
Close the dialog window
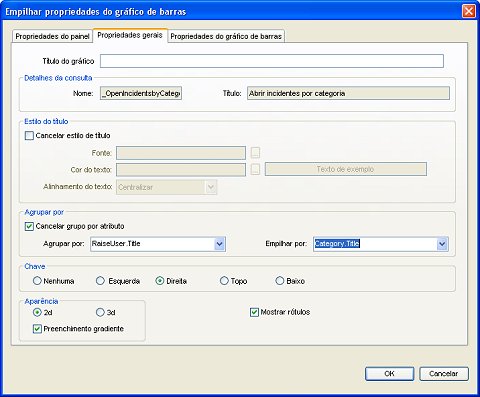469,11
